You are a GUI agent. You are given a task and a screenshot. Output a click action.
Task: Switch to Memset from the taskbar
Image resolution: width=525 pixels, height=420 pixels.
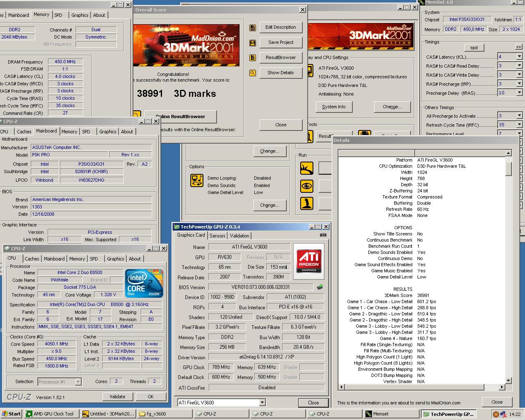coord(392,414)
